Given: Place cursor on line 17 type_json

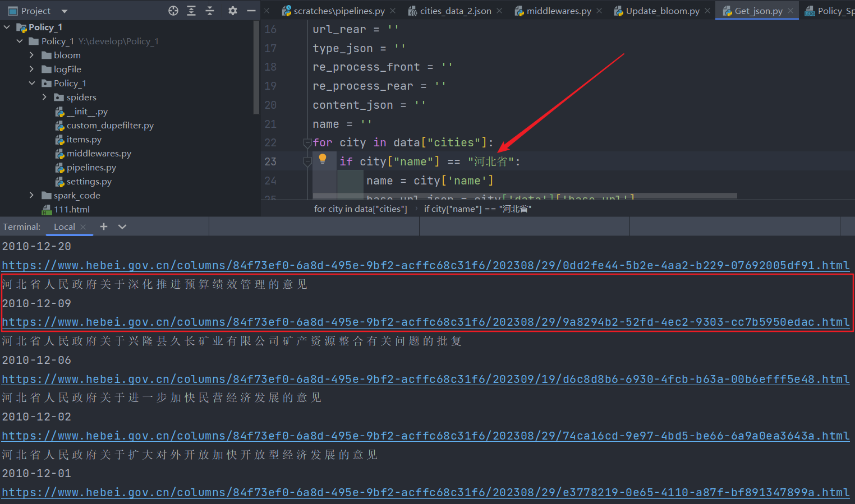Looking at the screenshot, I should (x=358, y=49).
